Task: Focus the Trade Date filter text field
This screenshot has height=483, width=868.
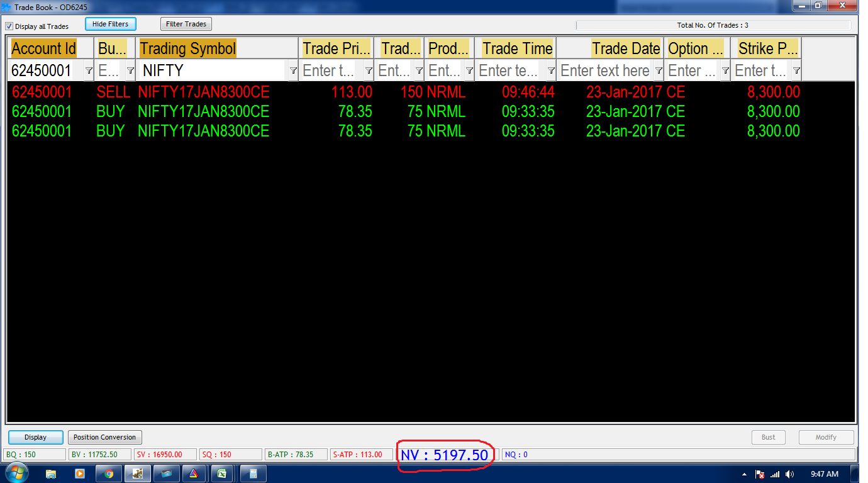Action: pos(605,70)
